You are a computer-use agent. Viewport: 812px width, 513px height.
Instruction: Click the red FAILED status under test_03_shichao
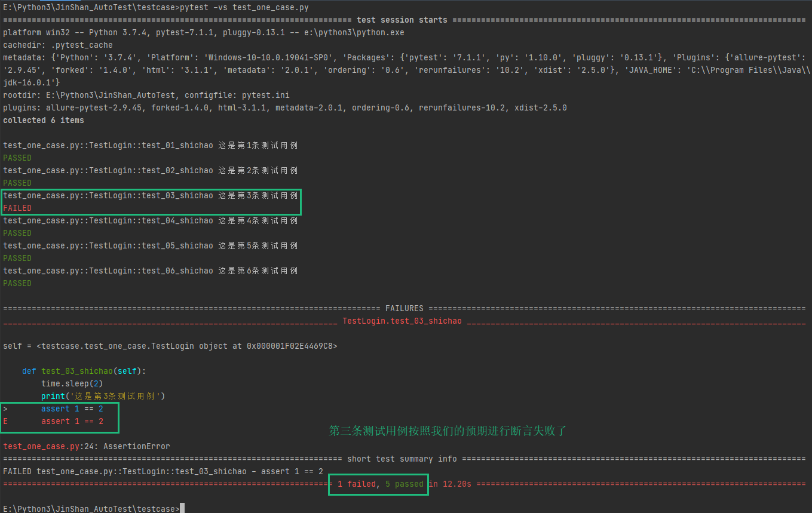(x=17, y=208)
